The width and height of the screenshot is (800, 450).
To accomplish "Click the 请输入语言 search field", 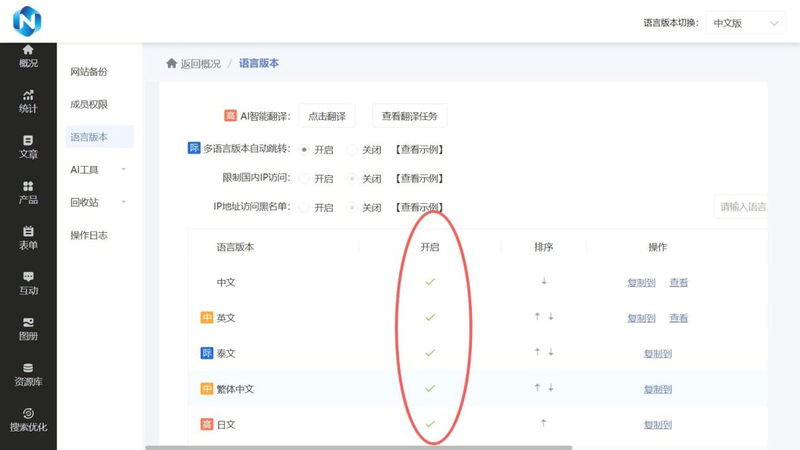I will 741,207.
